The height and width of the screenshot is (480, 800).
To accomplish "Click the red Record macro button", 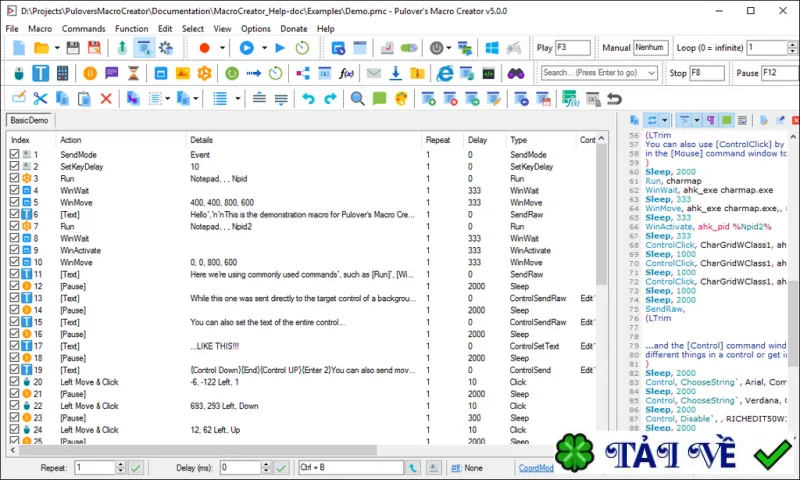I will click(x=205, y=48).
